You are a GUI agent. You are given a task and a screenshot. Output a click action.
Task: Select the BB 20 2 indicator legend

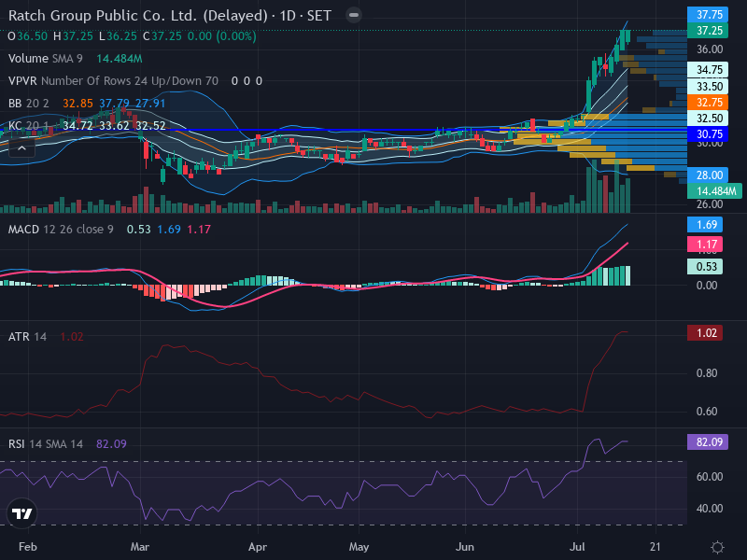tap(29, 104)
